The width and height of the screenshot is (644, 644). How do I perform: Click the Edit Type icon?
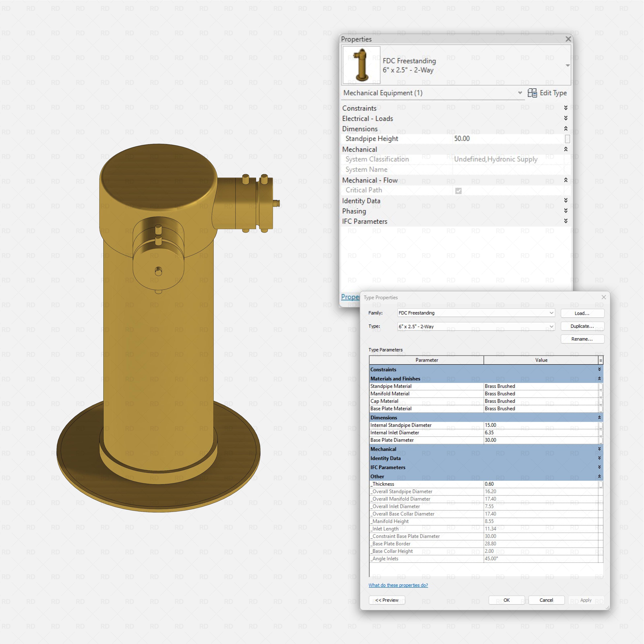[532, 93]
